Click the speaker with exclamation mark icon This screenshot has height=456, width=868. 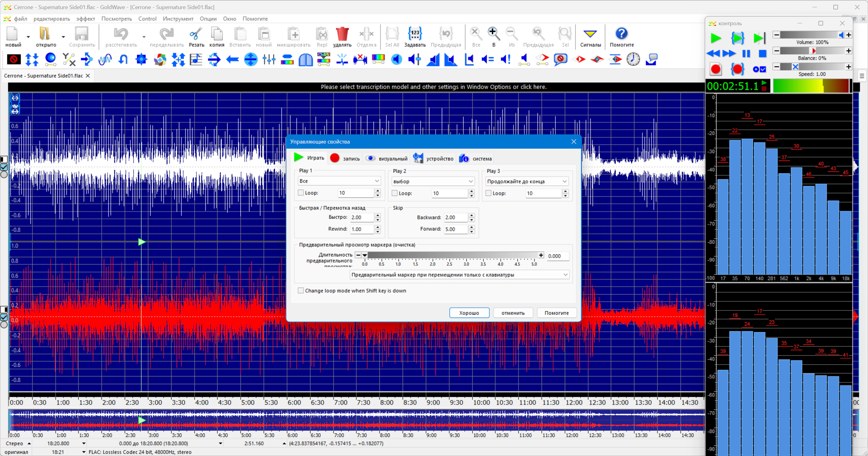pos(505,59)
